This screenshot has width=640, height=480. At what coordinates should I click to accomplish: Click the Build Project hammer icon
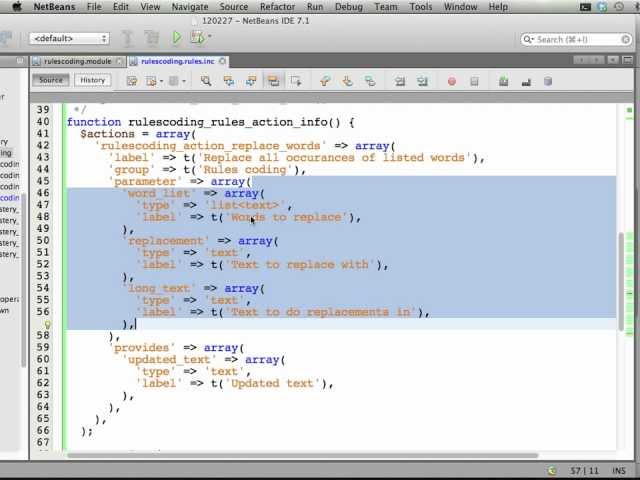coord(127,38)
